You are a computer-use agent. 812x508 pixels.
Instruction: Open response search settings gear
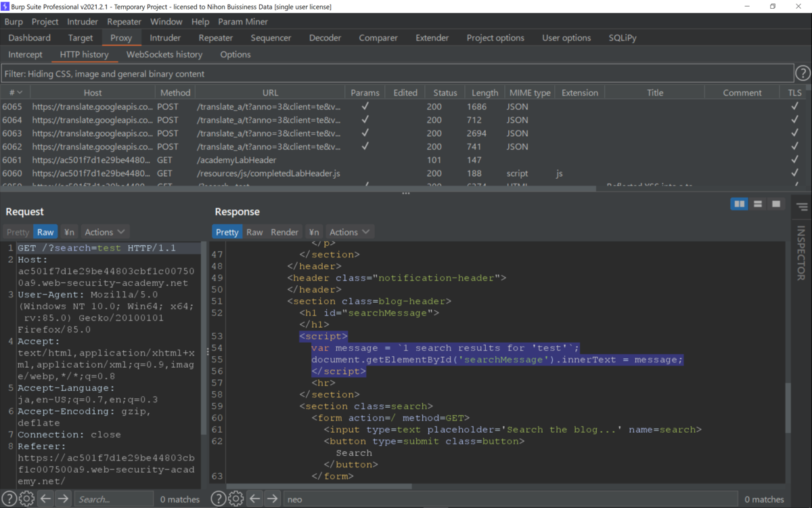[235, 499]
